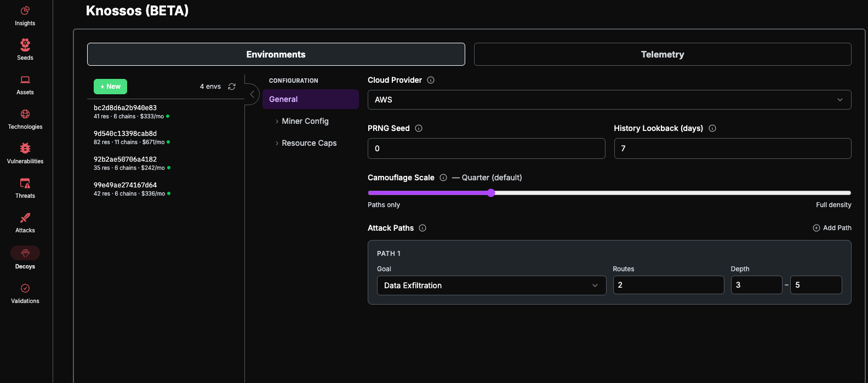Show info for History Lookback
Screen dimensions: 868x383
click(712, 128)
